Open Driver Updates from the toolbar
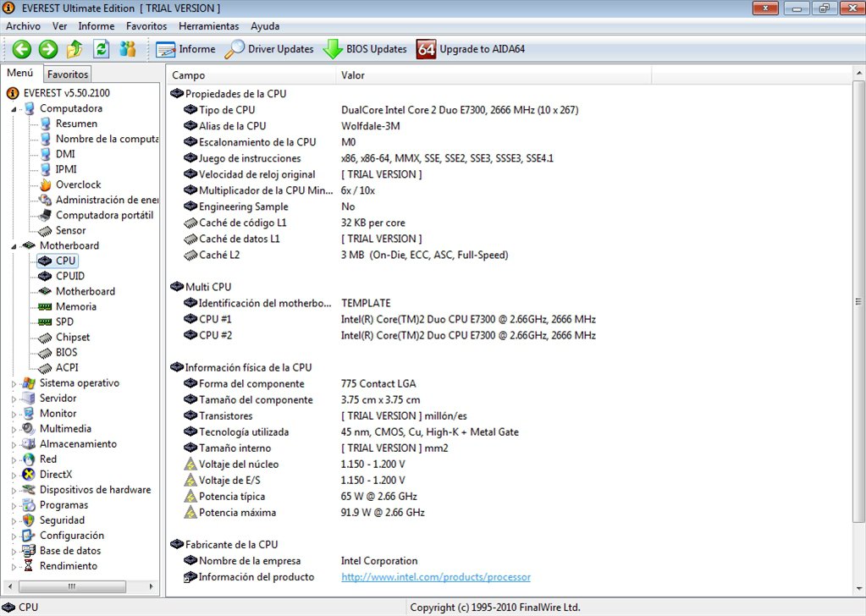The image size is (866, 616). [x=269, y=49]
